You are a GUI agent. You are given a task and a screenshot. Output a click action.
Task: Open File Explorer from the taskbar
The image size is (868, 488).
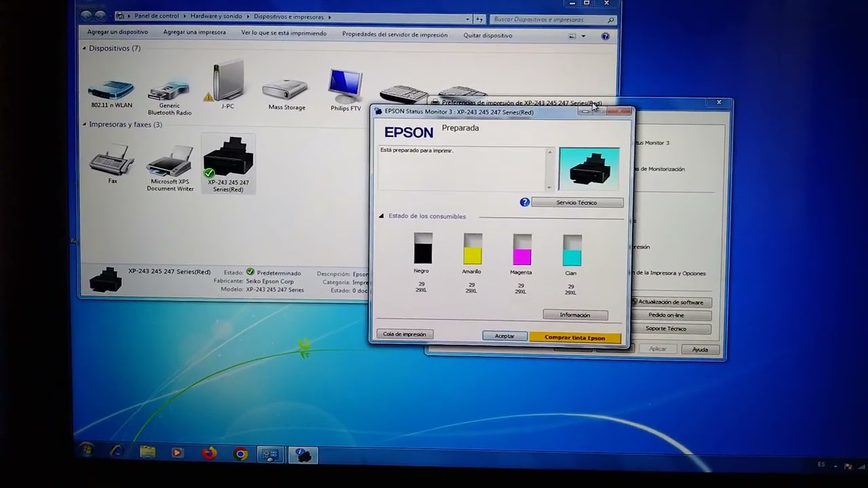click(x=147, y=451)
